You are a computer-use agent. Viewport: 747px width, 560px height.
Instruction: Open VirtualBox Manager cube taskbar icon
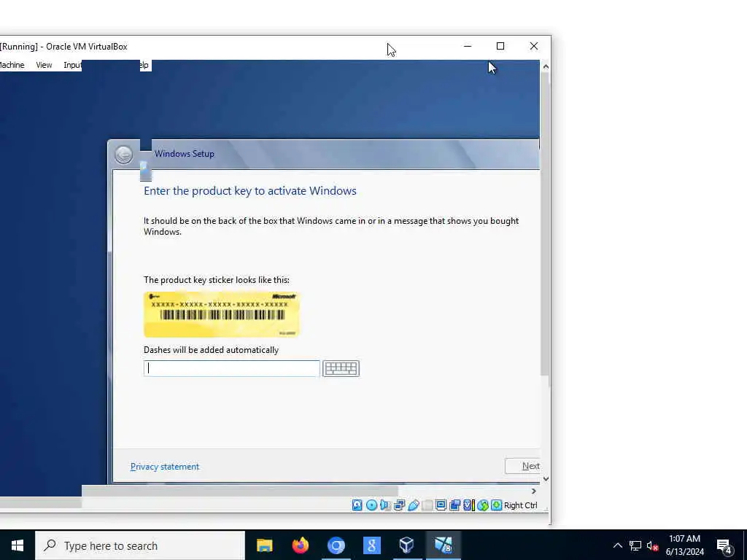407,545
